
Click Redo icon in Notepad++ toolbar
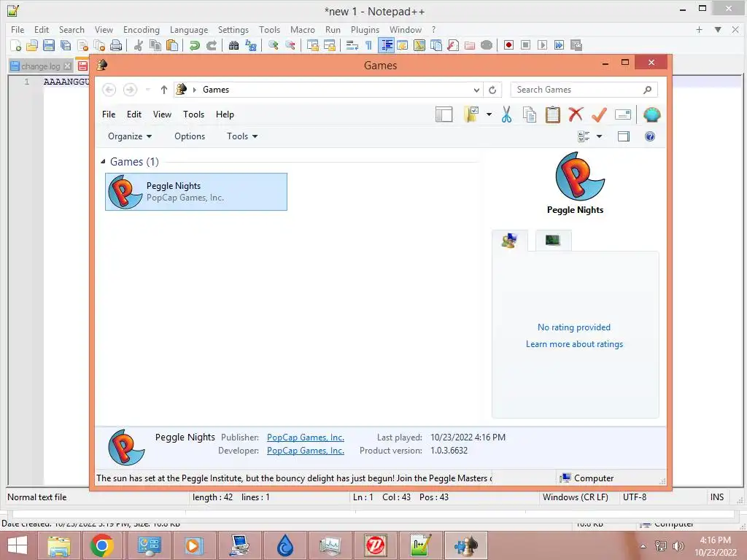(x=212, y=45)
